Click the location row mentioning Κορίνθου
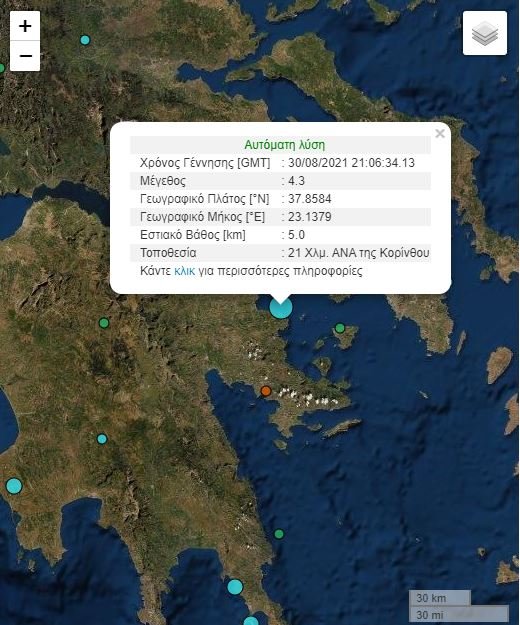520x625 pixels. coord(281,253)
